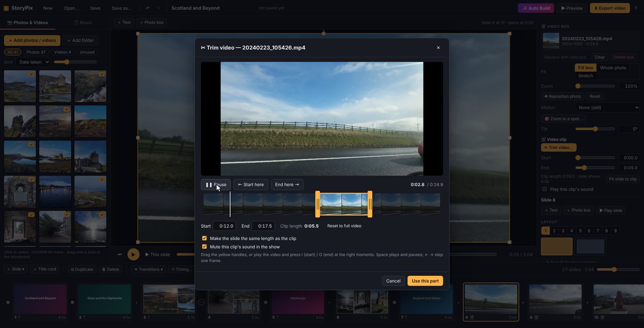The width and height of the screenshot is (644, 328).
Task: Set clip end with End here button
Action: (x=287, y=184)
